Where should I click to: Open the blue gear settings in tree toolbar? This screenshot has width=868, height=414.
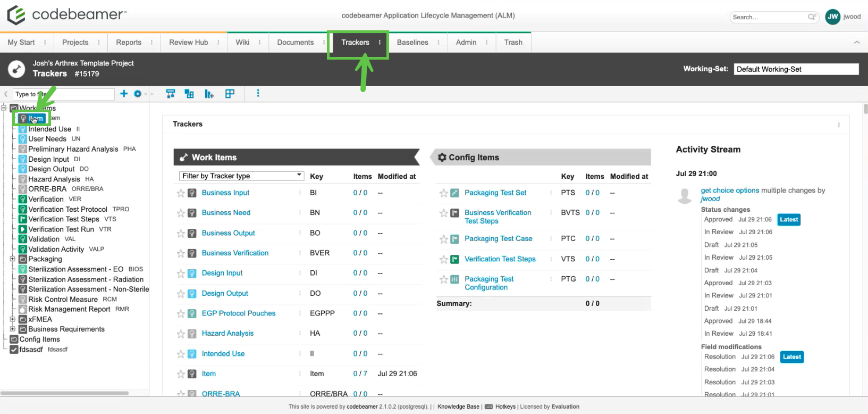(138, 94)
